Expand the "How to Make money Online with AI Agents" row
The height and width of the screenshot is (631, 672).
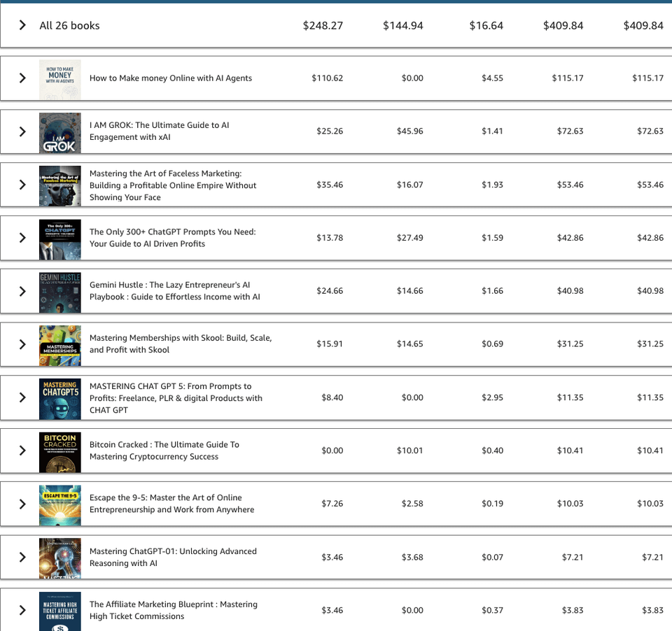pyautogui.click(x=22, y=78)
